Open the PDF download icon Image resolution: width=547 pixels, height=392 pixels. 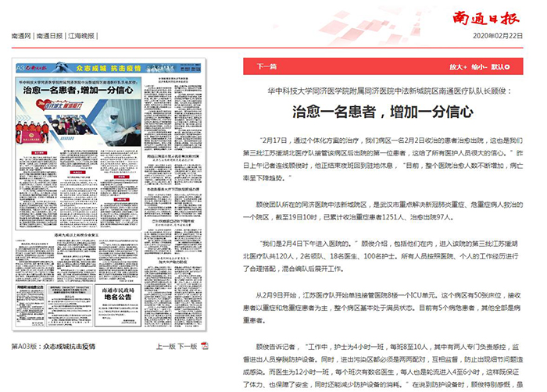(x=205, y=345)
